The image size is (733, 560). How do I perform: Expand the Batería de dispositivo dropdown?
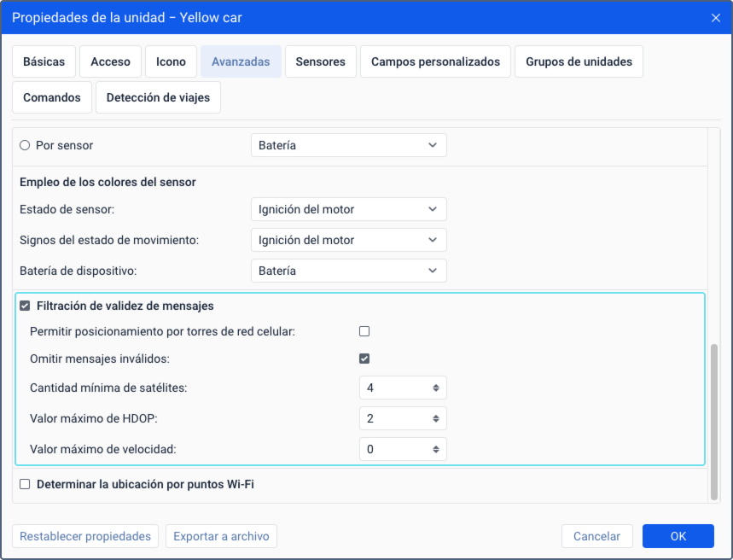(349, 271)
